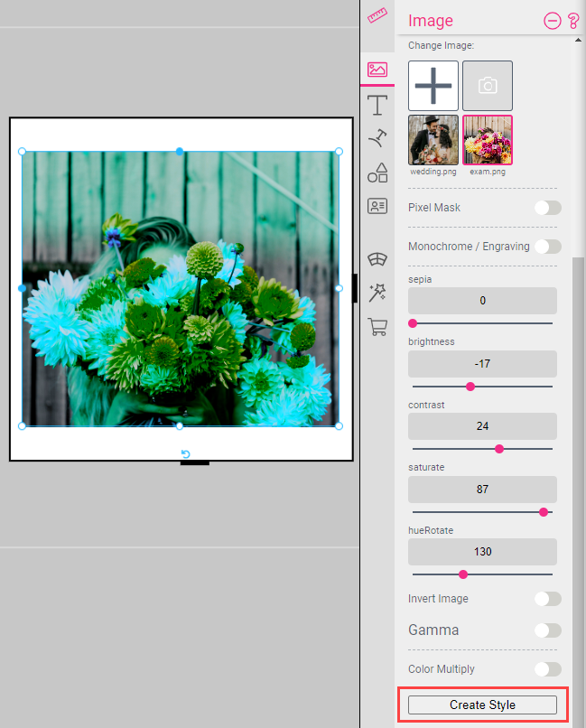Add a new image with the plus button
Viewport: 586px width, 728px height.
click(433, 86)
